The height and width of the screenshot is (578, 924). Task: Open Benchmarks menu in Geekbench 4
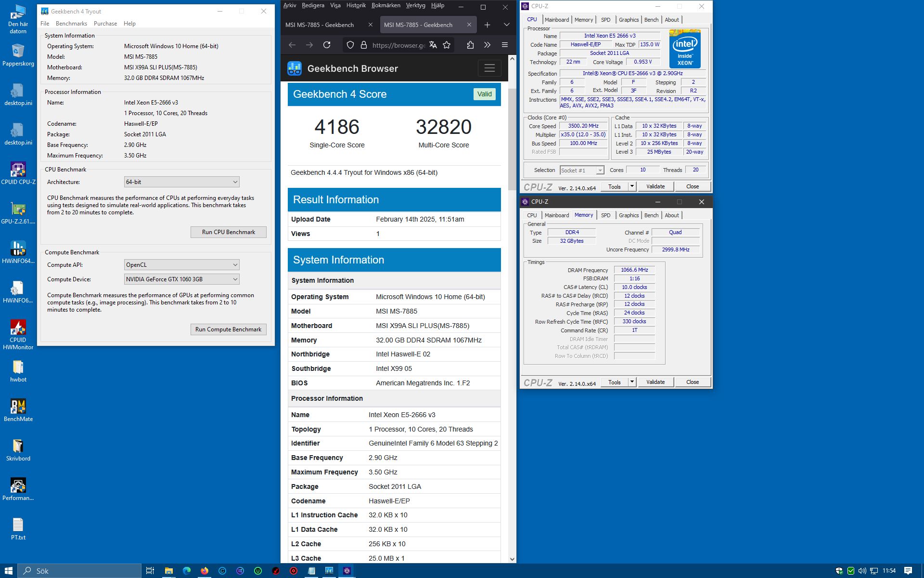71,24
